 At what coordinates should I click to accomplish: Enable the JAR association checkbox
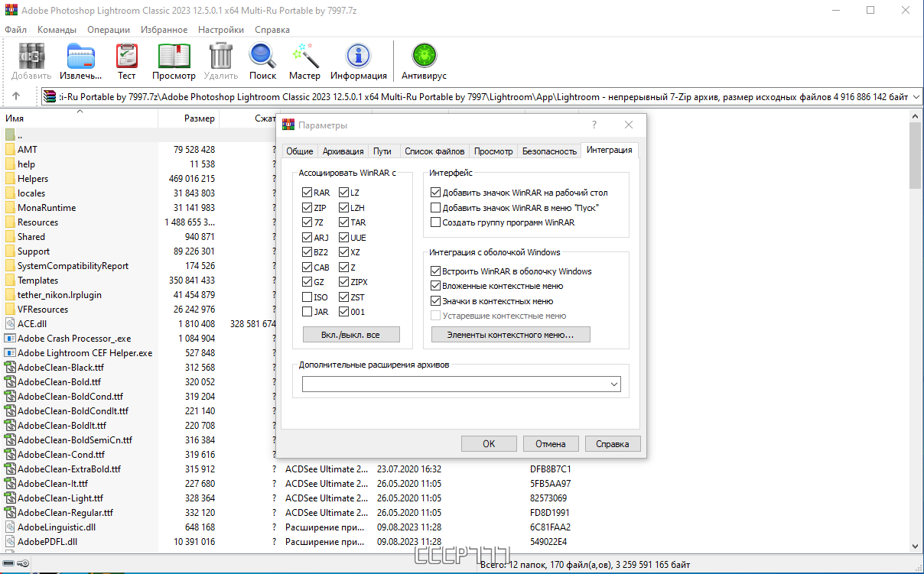pos(307,312)
